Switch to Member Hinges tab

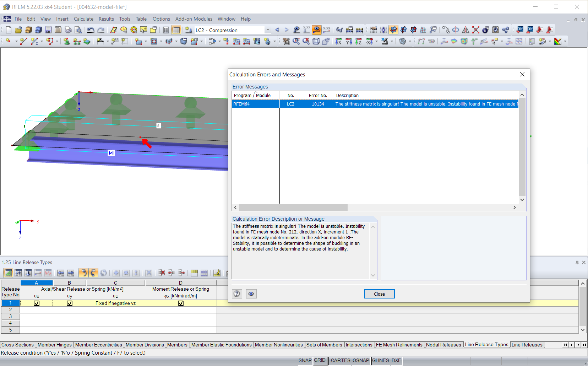coord(55,345)
